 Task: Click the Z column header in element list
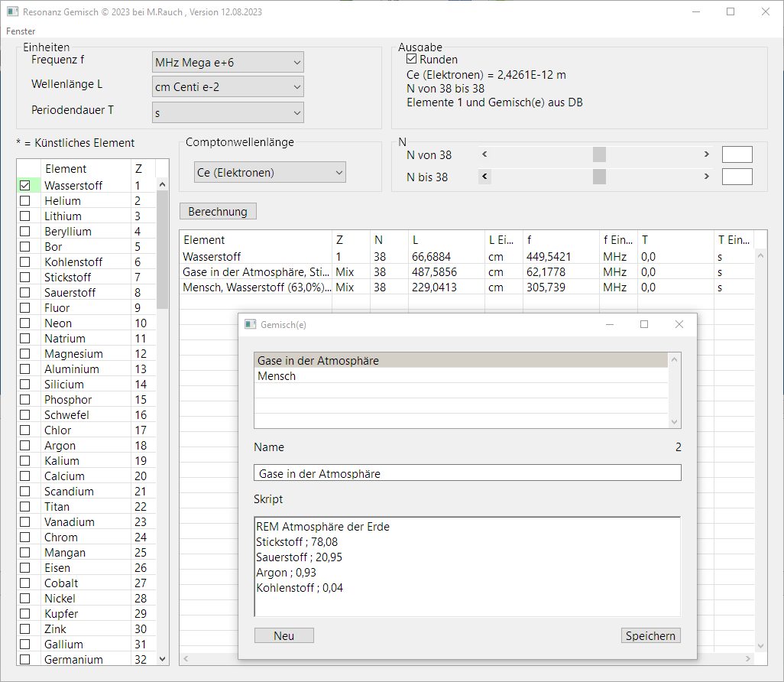click(x=143, y=169)
